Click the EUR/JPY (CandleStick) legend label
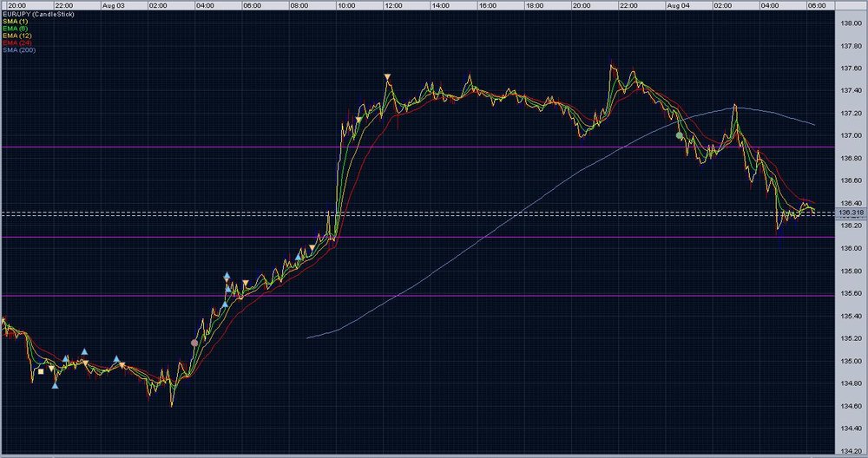The height and width of the screenshot is (458, 868). click(x=38, y=14)
